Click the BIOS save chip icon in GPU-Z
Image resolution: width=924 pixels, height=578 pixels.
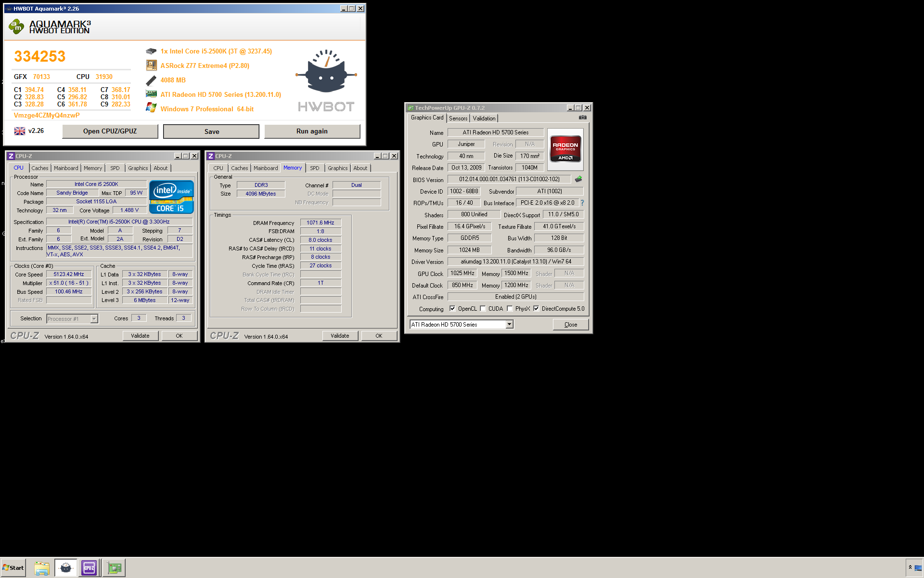578,179
